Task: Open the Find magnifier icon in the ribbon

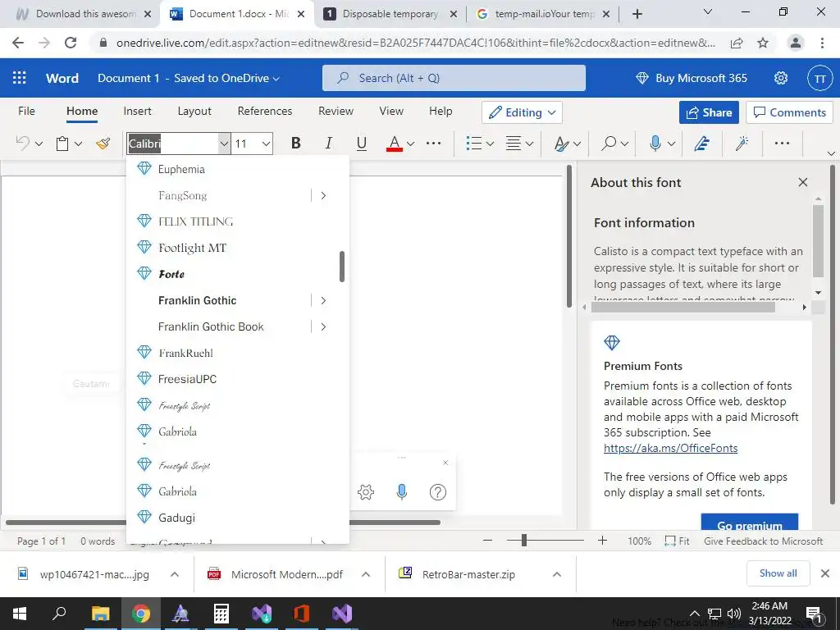Action: [609, 143]
